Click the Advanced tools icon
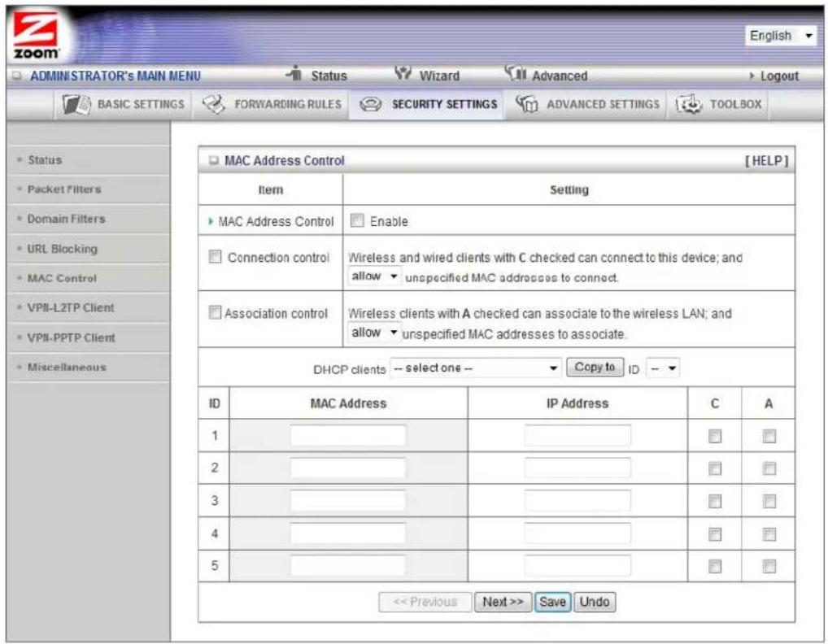Viewport: 828px width, 644px height. (x=516, y=73)
